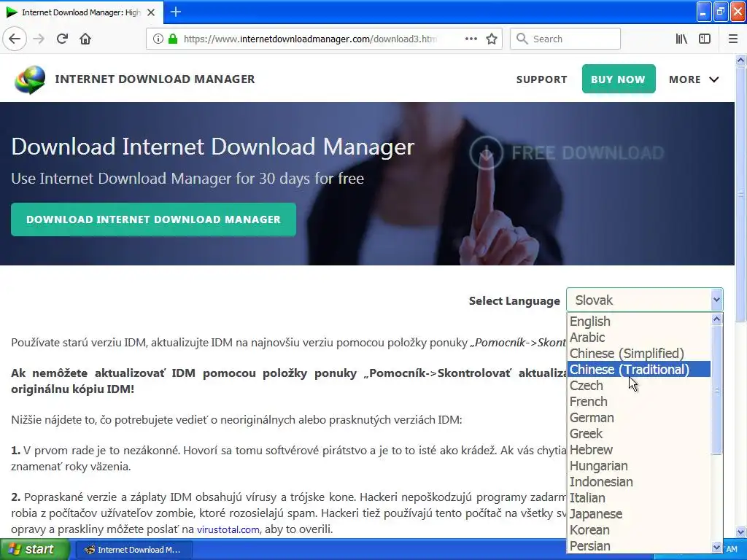Select Chinese (Simplified) language option
The image size is (747, 560).
click(638, 354)
